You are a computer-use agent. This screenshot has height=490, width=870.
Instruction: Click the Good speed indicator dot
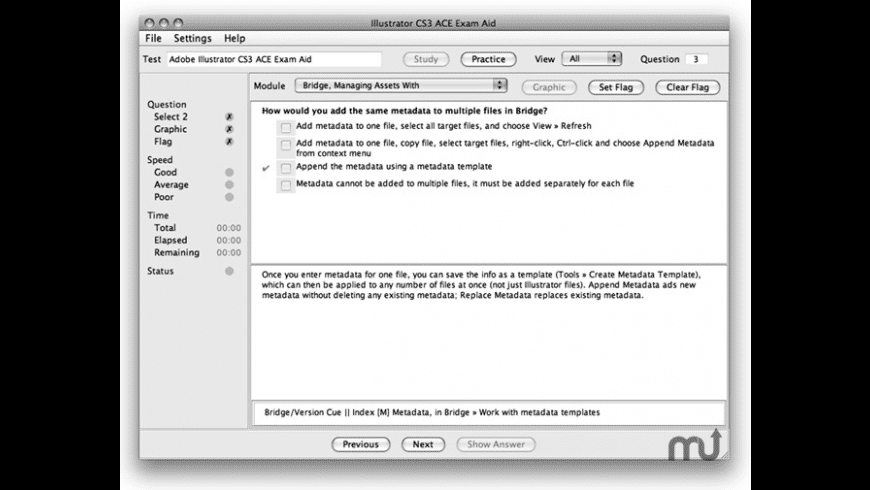coord(229,172)
